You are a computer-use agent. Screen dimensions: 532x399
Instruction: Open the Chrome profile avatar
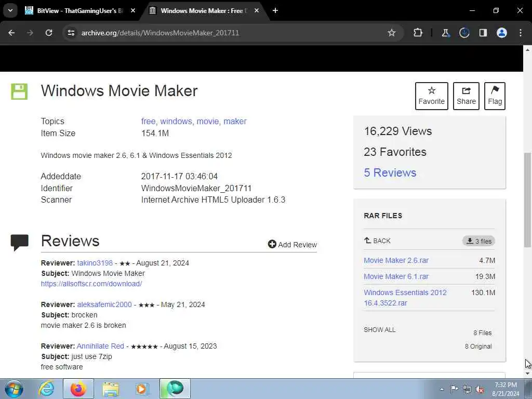pyautogui.click(x=502, y=33)
